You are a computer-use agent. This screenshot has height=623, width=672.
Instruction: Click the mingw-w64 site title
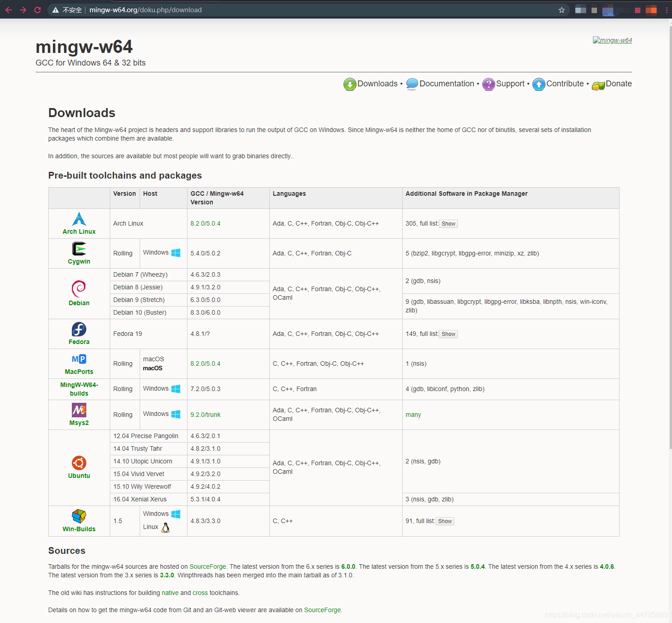tap(84, 47)
